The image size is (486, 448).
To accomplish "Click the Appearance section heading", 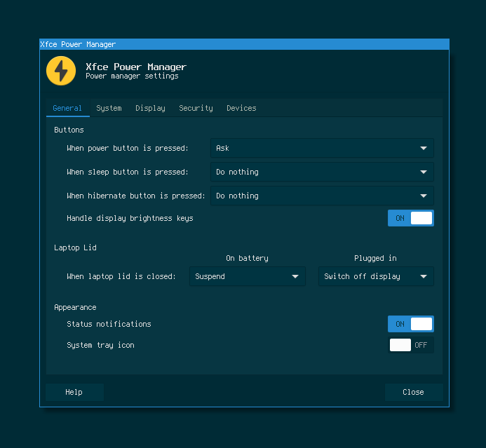I will point(75,307).
